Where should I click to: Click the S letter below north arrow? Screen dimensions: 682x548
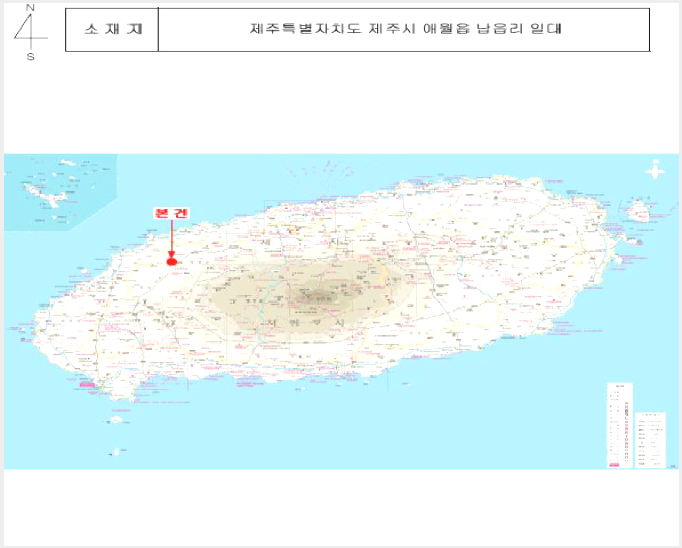click(x=30, y=57)
